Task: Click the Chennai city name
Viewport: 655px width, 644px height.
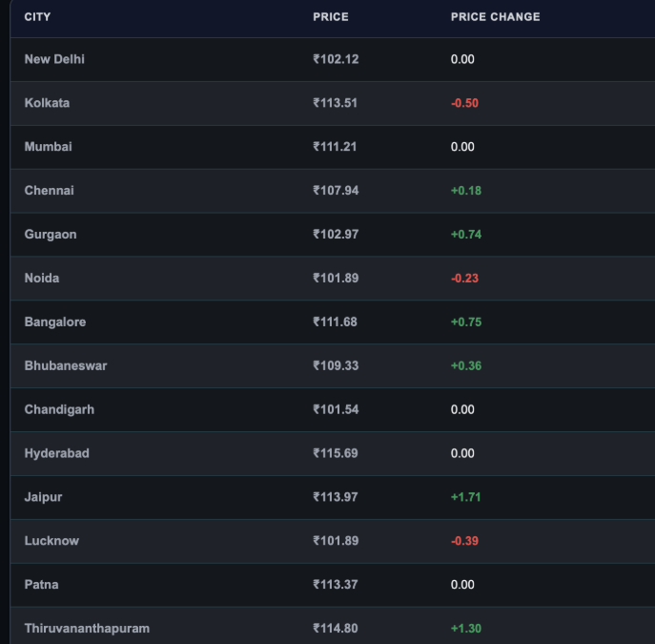Action: 49,191
